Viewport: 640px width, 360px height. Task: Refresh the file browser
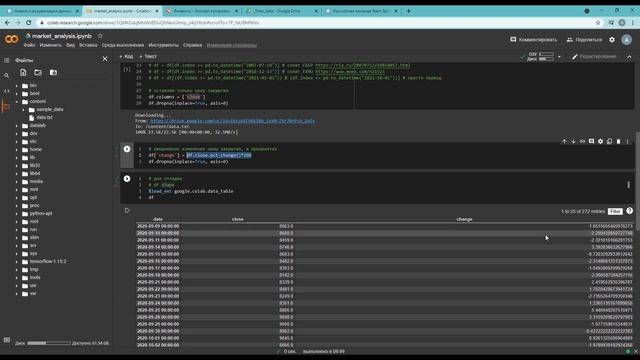click(x=38, y=73)
